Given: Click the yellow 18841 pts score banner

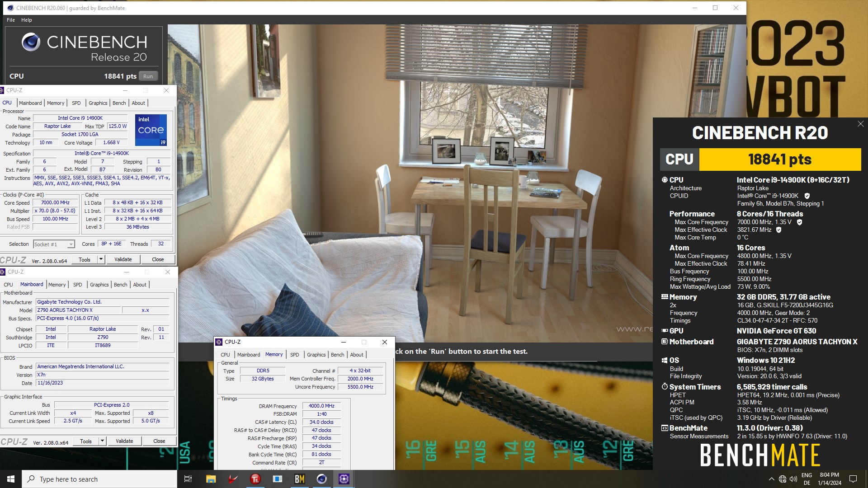Looking at the screenshot, I should click(780, 160).
